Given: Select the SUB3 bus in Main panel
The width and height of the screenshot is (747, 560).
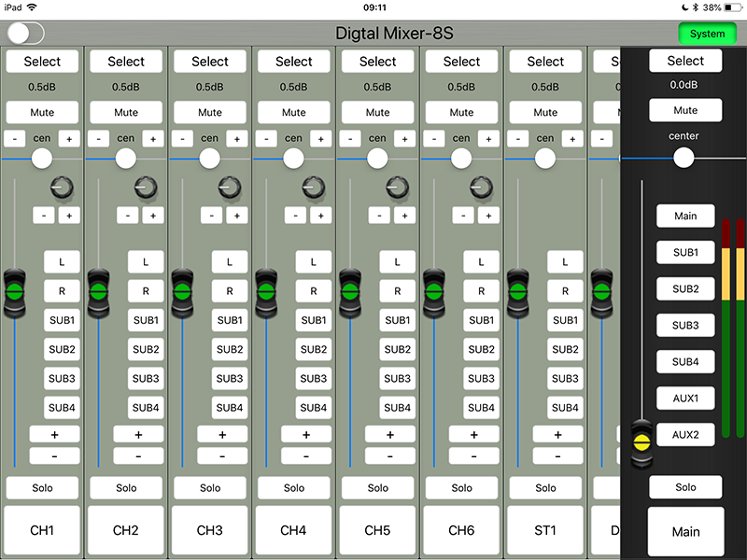Looking at the screenshot, I should tap(685, 325).
